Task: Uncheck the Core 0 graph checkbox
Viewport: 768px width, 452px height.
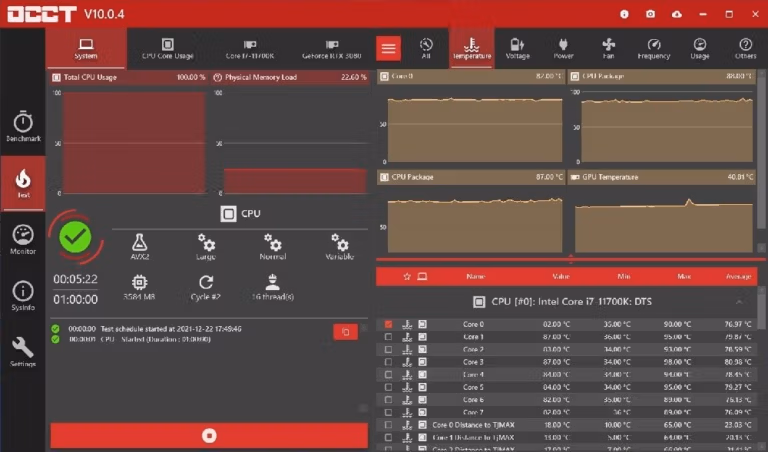Action: click(388, 324)
